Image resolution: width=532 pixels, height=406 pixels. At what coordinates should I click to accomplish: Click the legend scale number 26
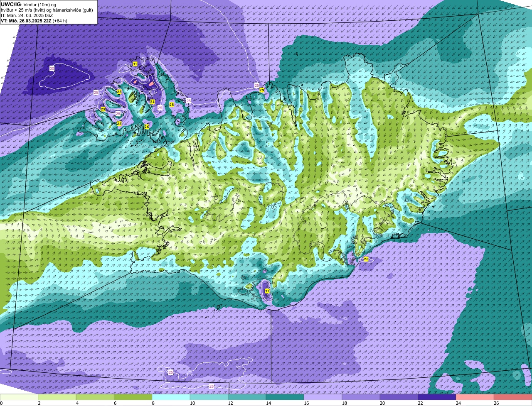(496, 403)
